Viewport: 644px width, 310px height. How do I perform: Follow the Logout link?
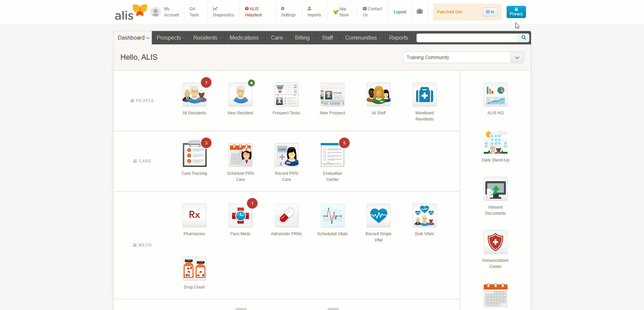pos(400,12)
